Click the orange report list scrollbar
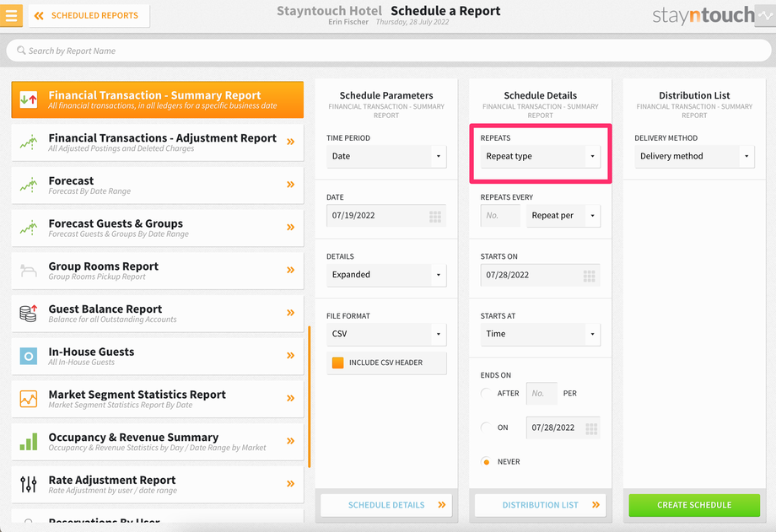This screenshot has height=532, width=776. [x=310, y=396]
